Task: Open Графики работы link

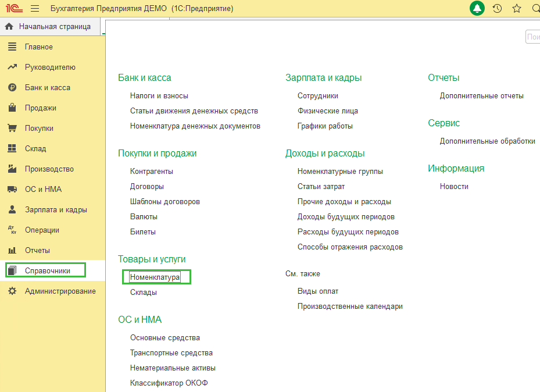Action: coord(325,126)
